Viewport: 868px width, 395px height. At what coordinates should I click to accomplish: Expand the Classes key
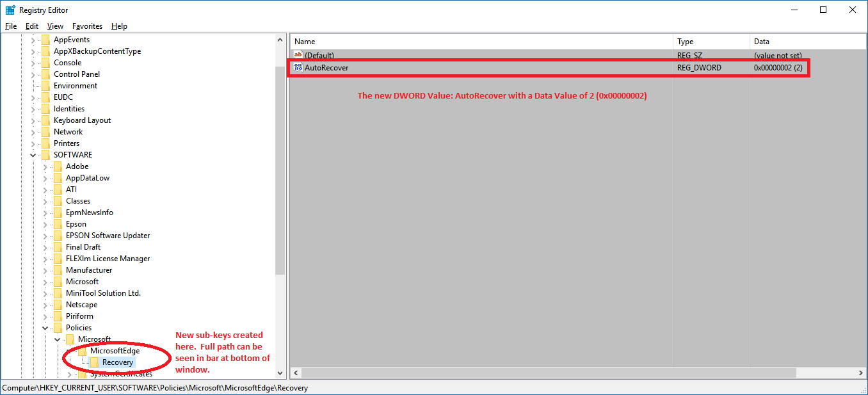tap(45, 201)
